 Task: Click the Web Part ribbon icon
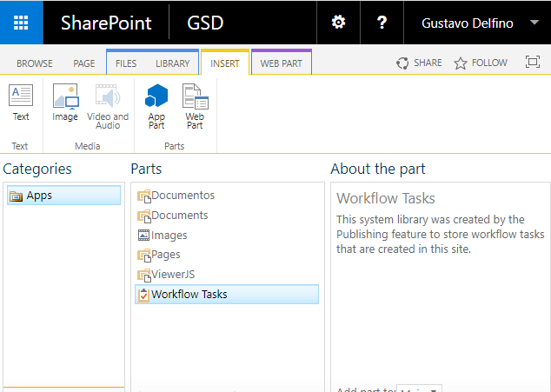pos(195,106)
